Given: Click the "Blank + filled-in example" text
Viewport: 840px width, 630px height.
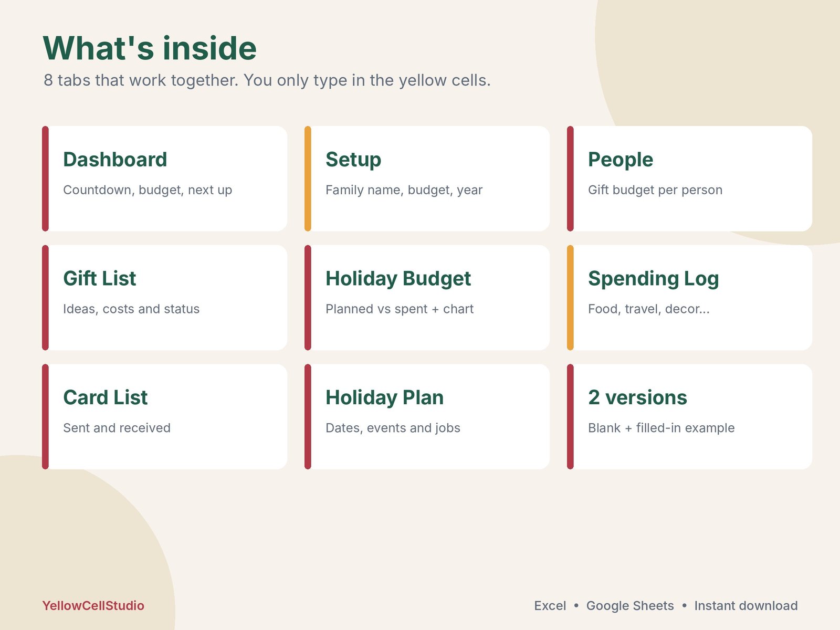Looking at the screenshot, I should (x=661, y=428).
